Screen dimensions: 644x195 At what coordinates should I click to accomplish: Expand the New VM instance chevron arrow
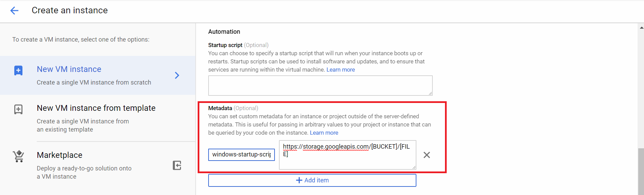pos(177,75)
